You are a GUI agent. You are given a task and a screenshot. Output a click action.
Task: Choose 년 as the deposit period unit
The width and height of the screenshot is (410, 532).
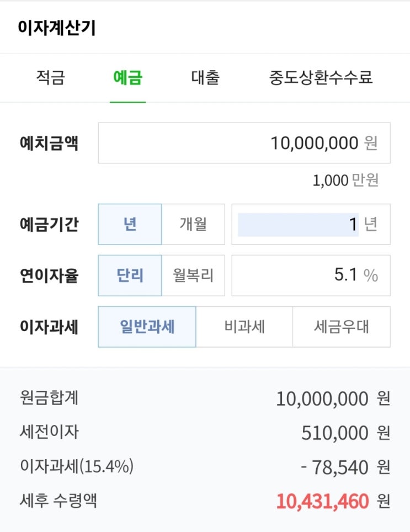pos(130,225)
